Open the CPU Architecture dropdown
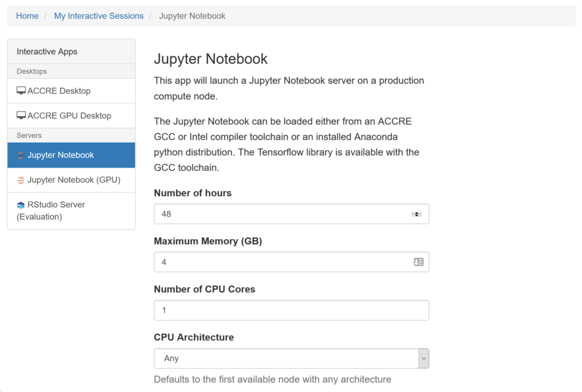Viewport: 582px width, 392px height. coord(292,358)
